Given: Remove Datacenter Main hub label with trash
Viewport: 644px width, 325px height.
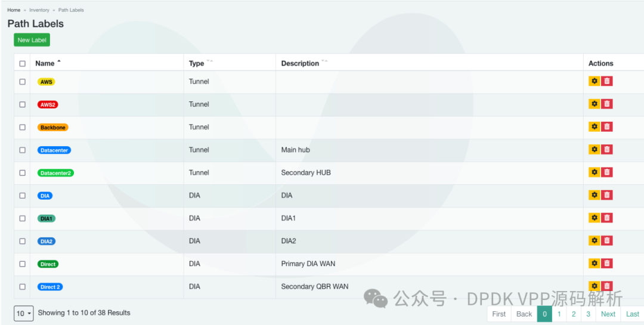Looking at the screenshot, I should (606, 150).
